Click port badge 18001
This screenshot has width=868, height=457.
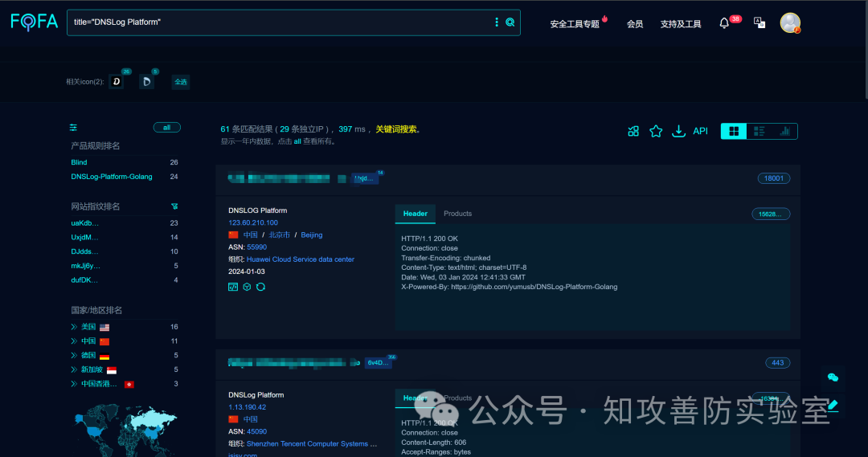click(x=774, y=178)
